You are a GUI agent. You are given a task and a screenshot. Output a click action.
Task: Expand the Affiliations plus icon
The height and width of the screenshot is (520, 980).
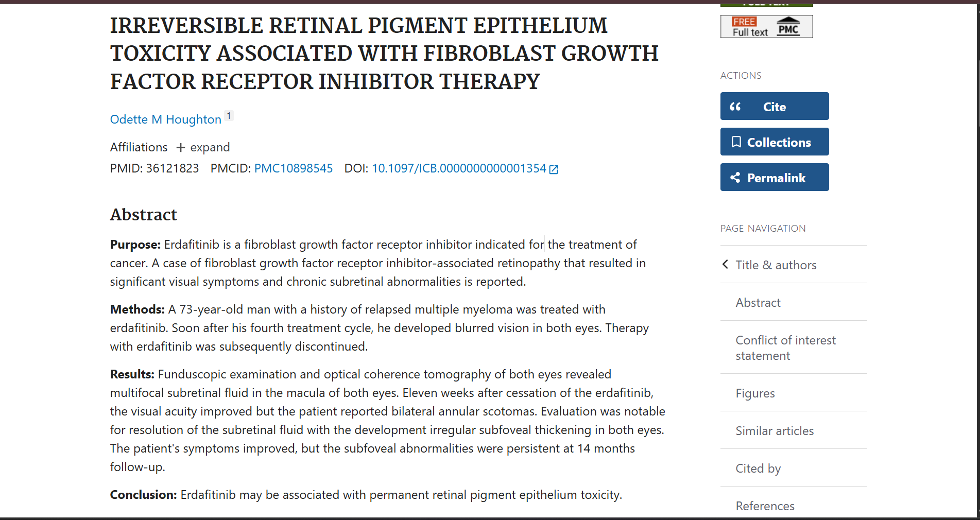click(x=180, y=148)
